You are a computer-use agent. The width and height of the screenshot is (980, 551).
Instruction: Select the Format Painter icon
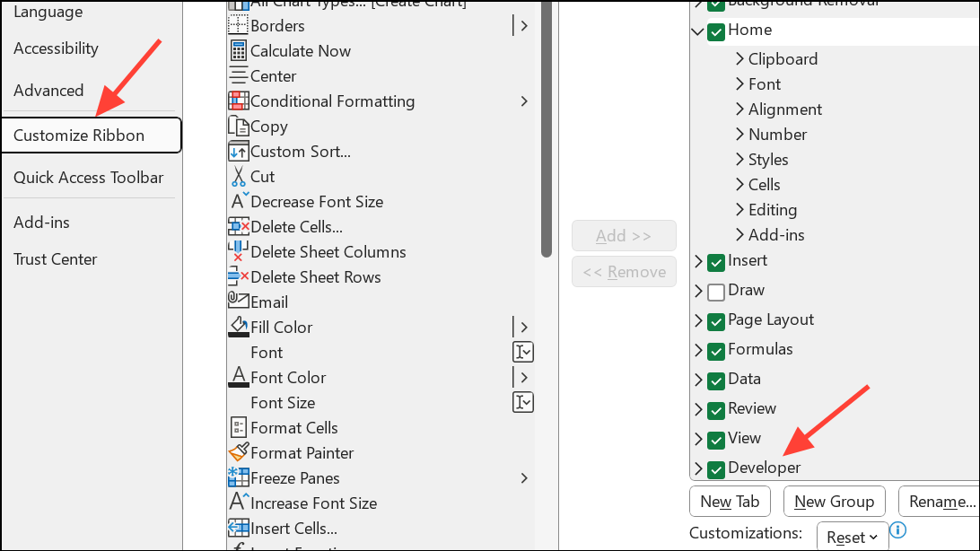(x=236, y=452)
